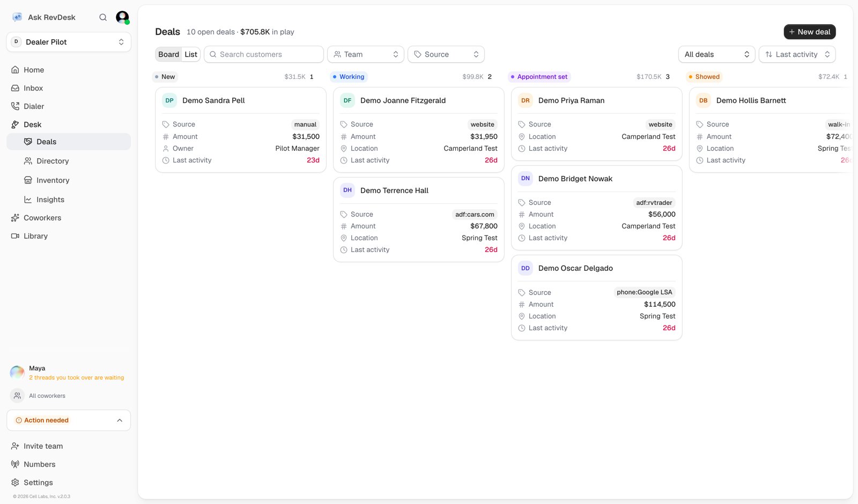858x504 pixels.
Task: Select the Deals sidebar item
Action: 69,142
